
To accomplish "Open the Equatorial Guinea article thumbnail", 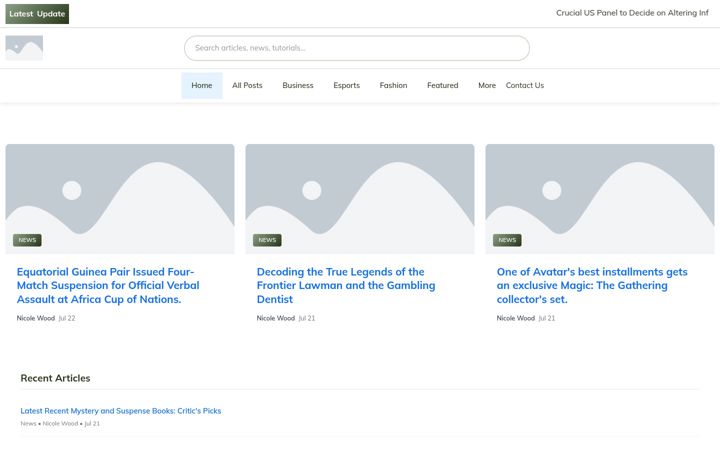I will click(x=120, y=199).
